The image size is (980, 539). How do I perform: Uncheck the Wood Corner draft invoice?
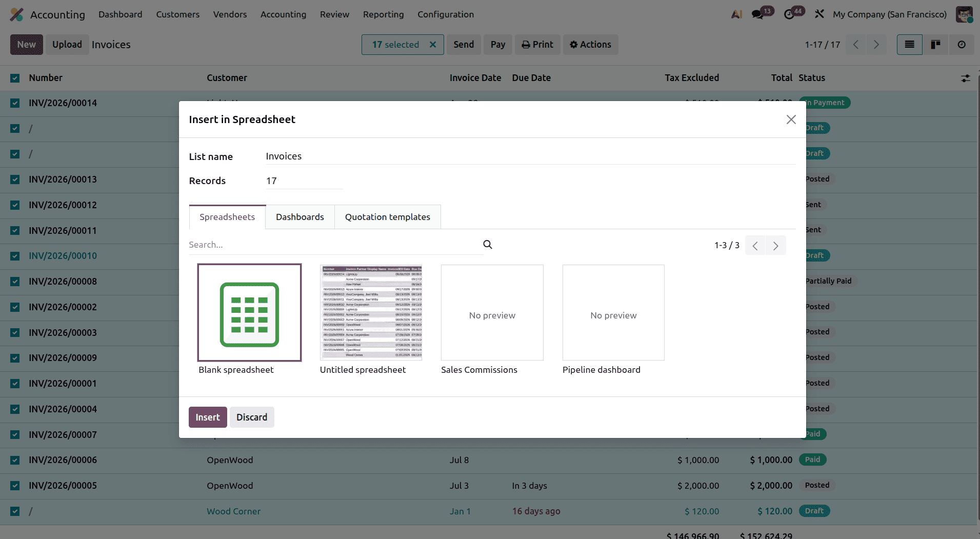pos(15,511)
